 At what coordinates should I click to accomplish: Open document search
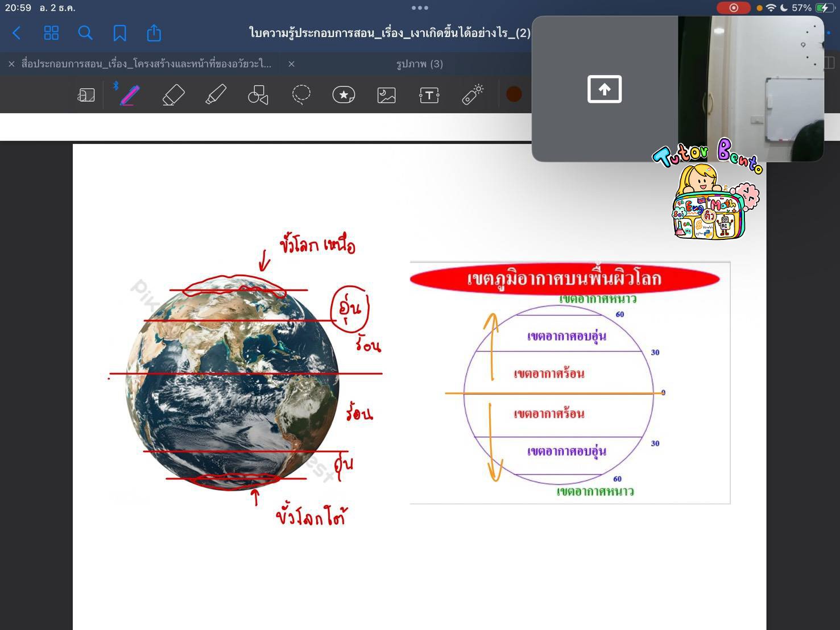click(x=85, y=33)
